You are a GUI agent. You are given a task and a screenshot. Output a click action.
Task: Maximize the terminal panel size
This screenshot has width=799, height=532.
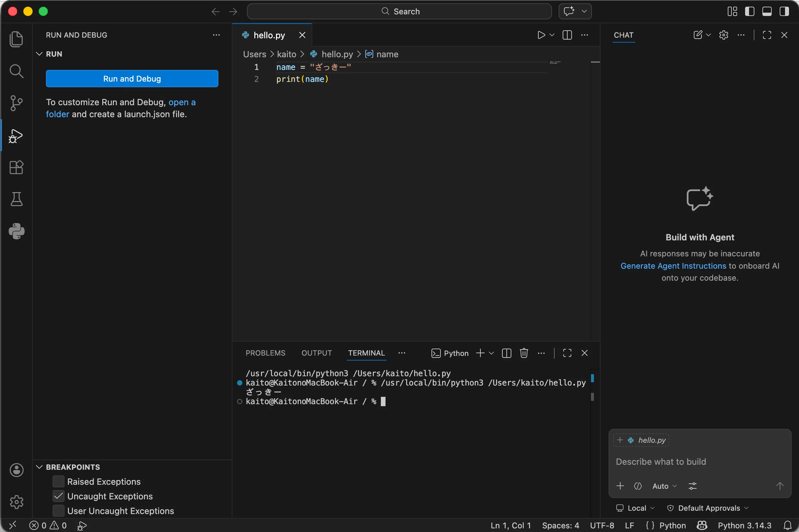(567, 353)
